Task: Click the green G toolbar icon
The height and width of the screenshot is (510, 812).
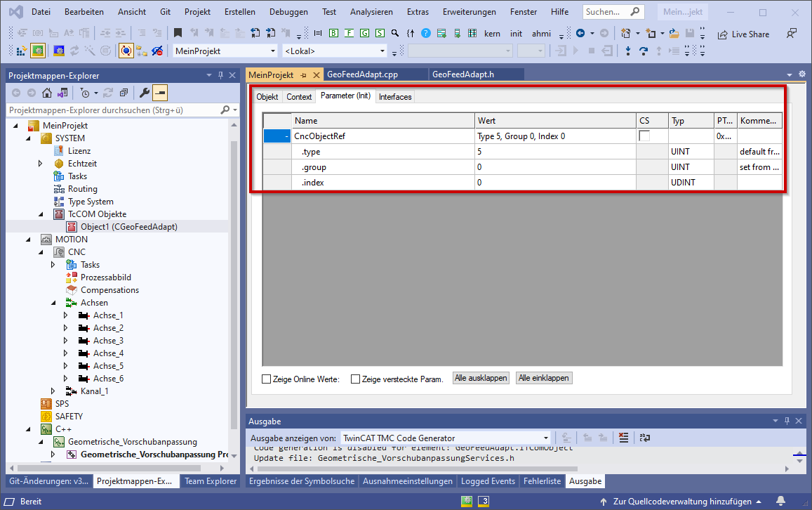Action: (364, 33)
